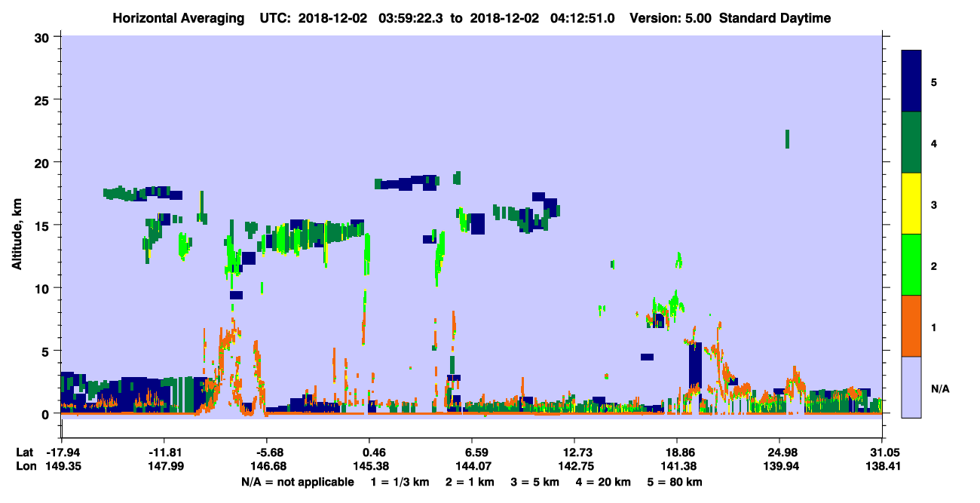The image size is (980, 503).
Task: Click the altitude tick label '10'
Action: click(44, 288)
